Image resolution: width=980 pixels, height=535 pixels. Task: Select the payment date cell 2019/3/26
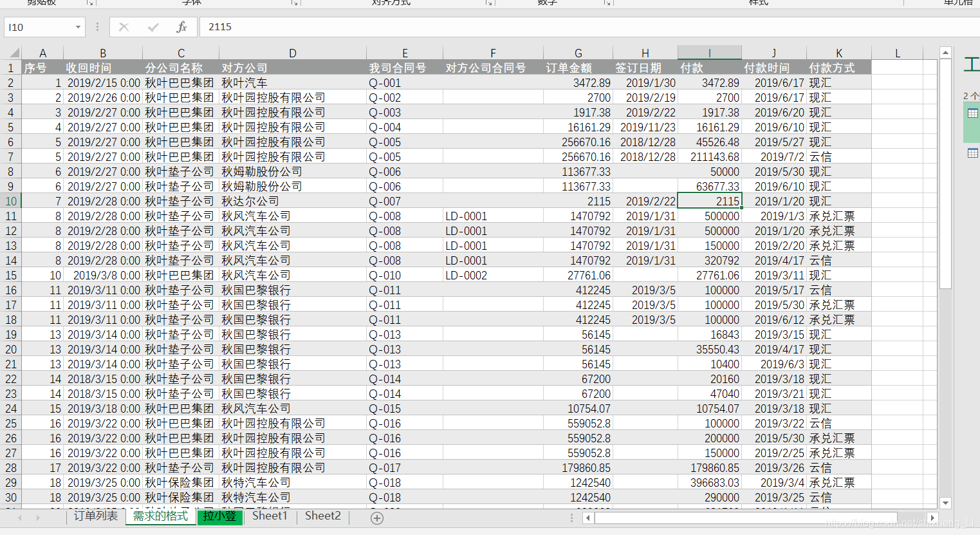(x=774, y=467)
